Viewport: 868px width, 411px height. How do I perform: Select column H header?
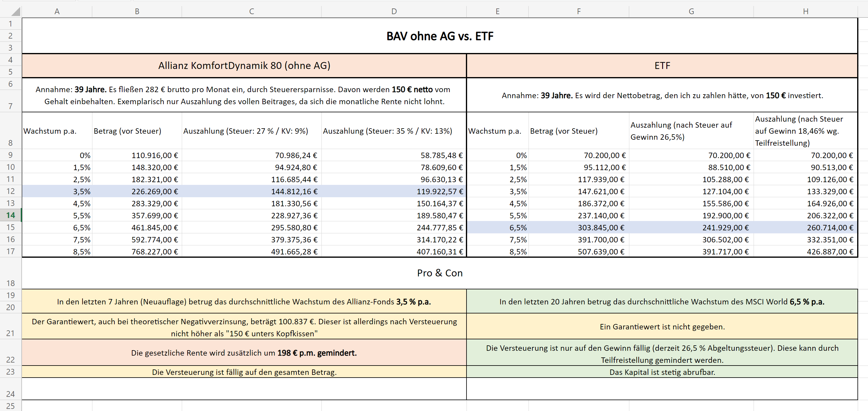805,11
